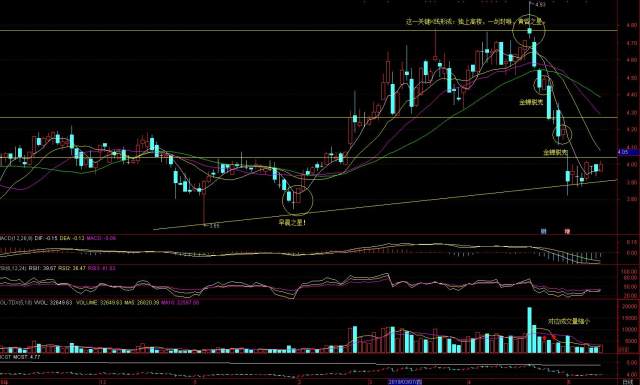The width and height of the screenshot is (640, 385).
Task: Click the month 12 marker on time axis
Action: (103, 382)
